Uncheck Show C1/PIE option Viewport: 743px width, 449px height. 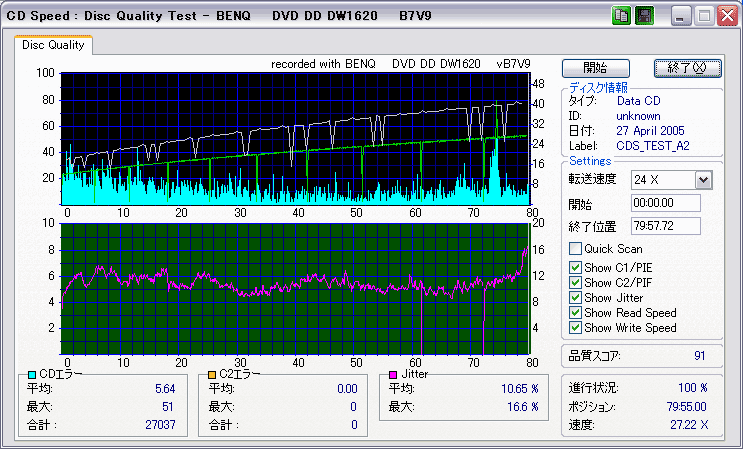tap(575, 266)
